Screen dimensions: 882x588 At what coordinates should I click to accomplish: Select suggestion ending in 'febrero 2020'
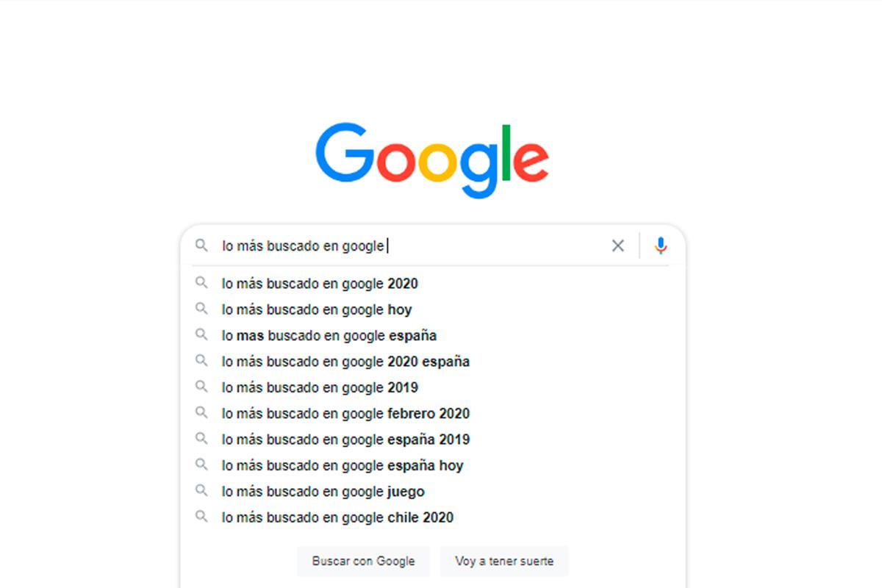[345, 414]
